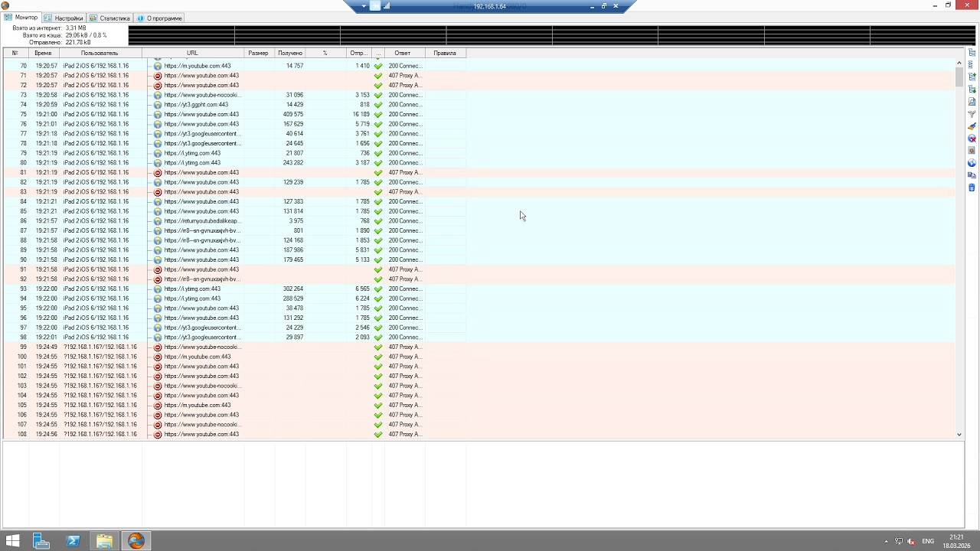Open the taskbar clock showing 21:21
This screenshot has height=551, width=980.
coord(957,541)
